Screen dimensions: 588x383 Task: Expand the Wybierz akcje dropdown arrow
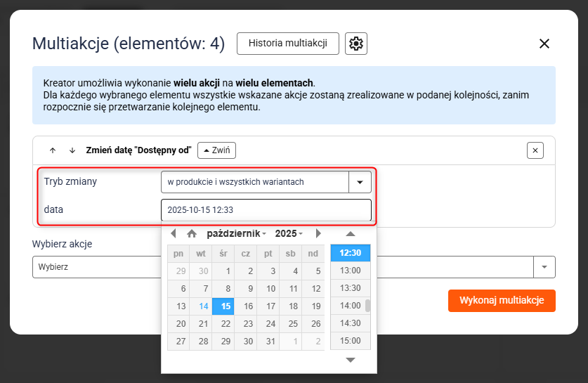pyautogui.click(x=544, y=267)
